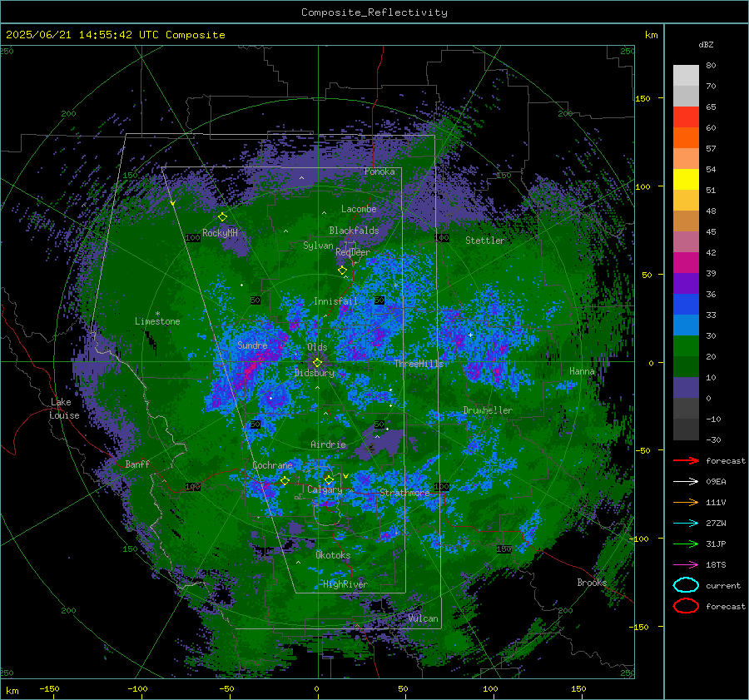This screenshot has width=749, height=700.
Task: Click the white asterisk above Limestone
Action: click(x=157, y=314)
